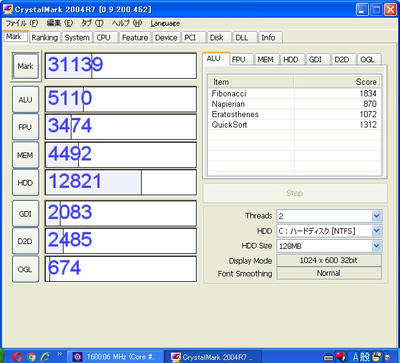Run the full Mark benchmark button
400x363 pixels.
(25, 66)
